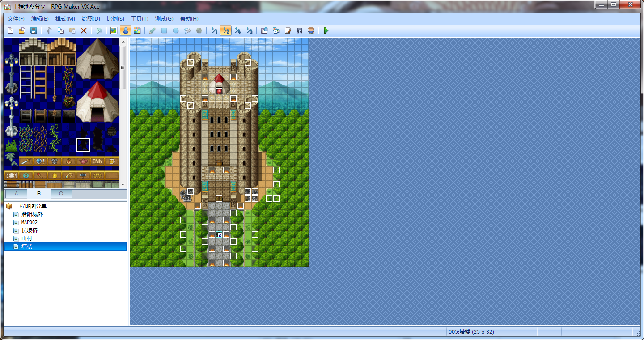644x340 pixels.
Task: Cut the selection with the scissors icon
Action: [49, 30]
